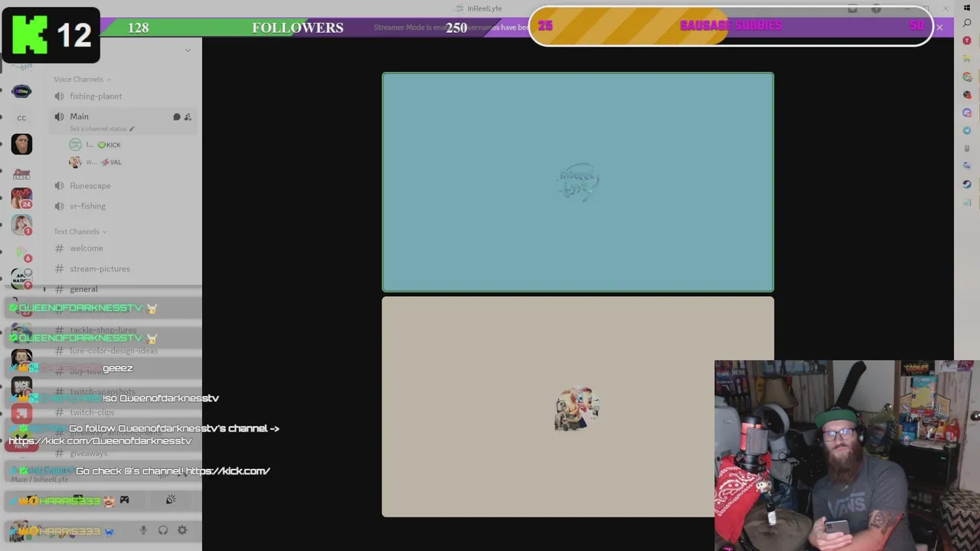Open the girl avatar server with 1 badge

click(x=21, y=225)
